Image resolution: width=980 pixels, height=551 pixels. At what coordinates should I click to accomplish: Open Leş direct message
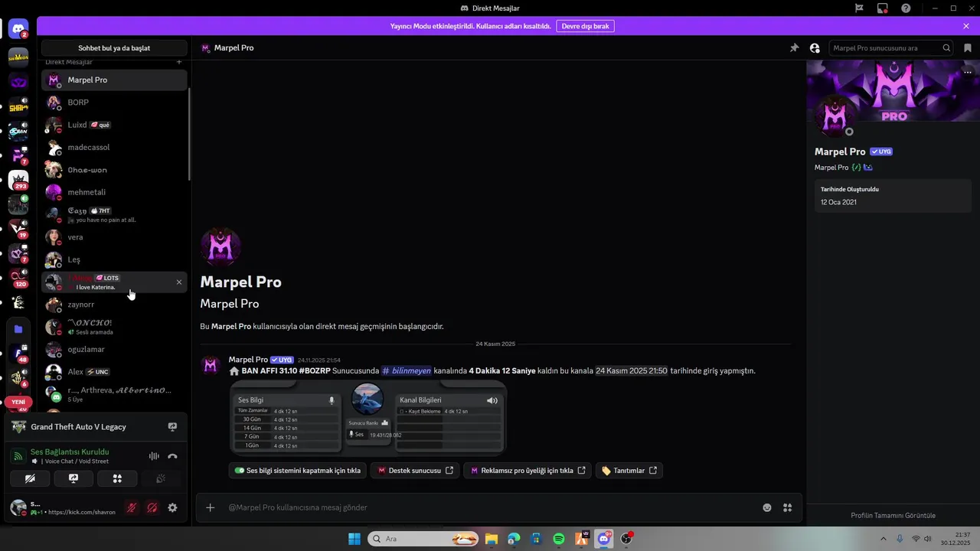click(114, 259)
